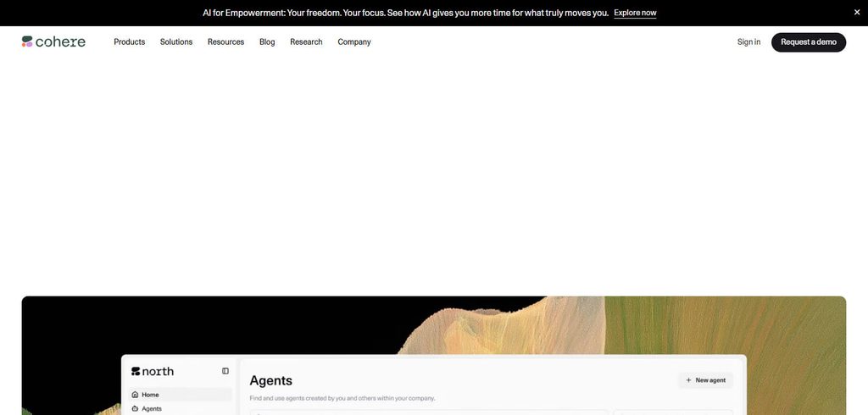This screenshot has width=868, height=415.
Task: Click the North logo in preview
Action: (153, 371)
